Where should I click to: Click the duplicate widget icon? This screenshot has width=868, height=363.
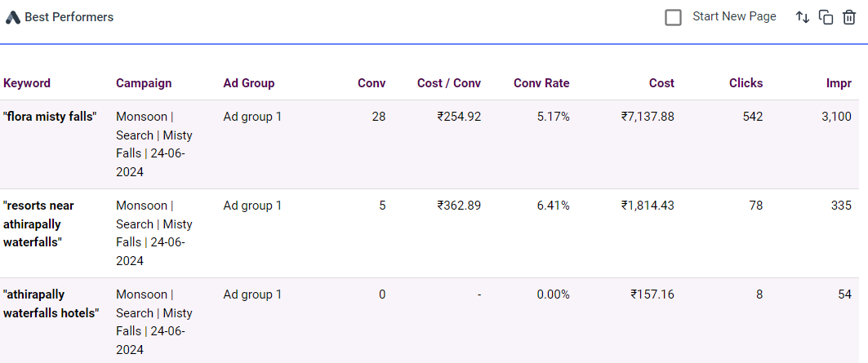click(x=826, y=17)
